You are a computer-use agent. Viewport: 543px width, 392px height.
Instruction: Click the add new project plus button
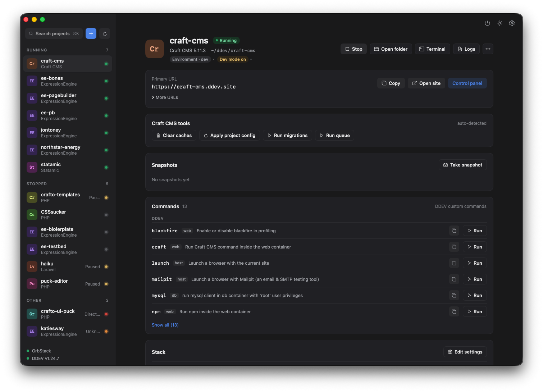click(x=91, y=33)
